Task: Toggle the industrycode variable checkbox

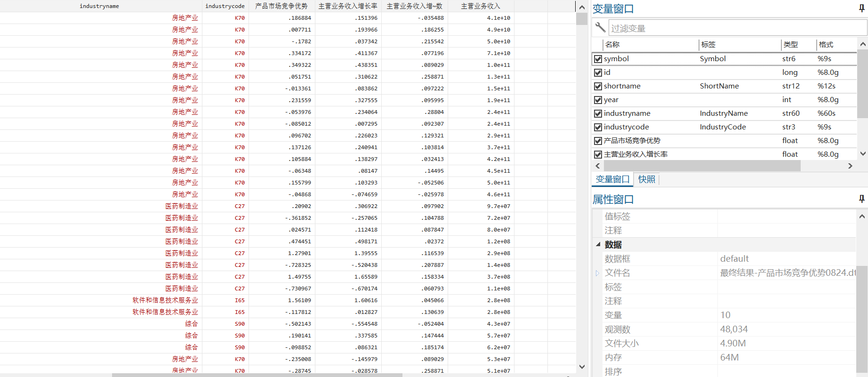Action: [598, 127]
